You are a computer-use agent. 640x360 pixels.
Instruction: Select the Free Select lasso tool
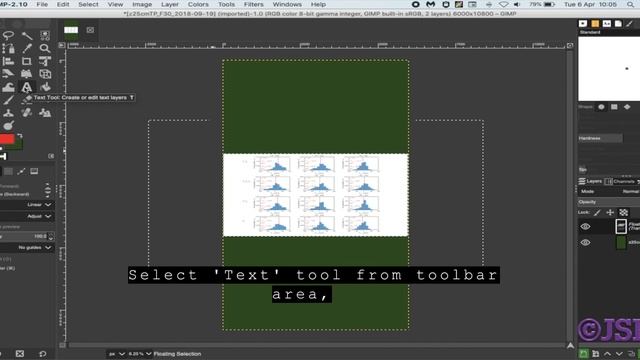(x=8, y=35)
